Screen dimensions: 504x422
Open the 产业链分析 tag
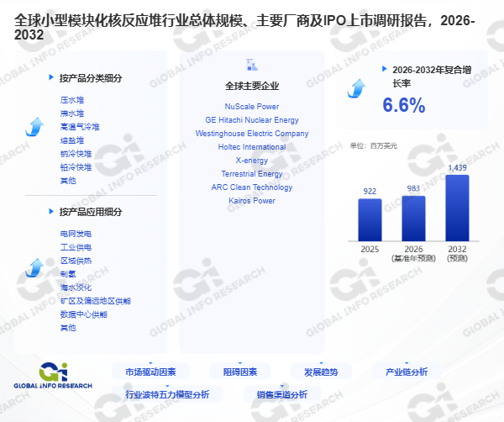[x=407, y=372]
